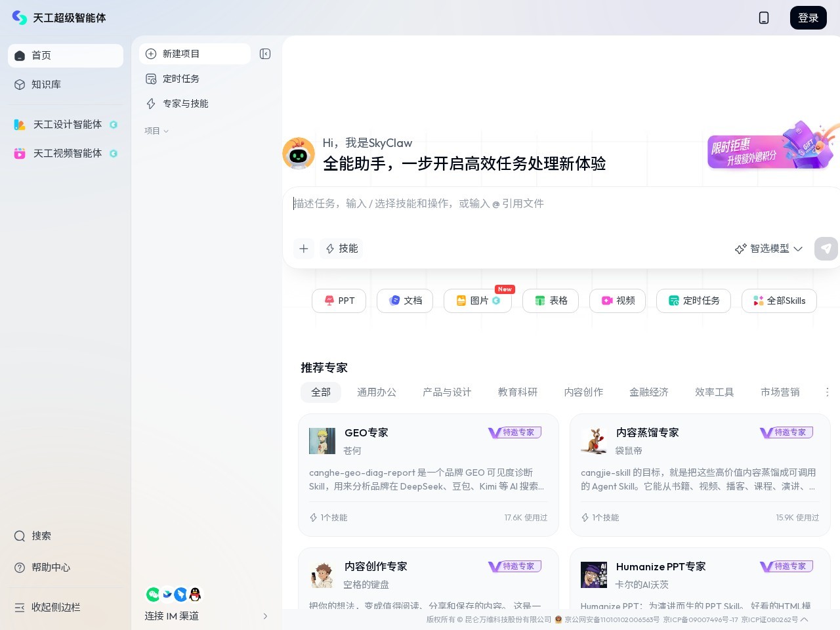Click the 搜索 search item
The width and height of the screenshot is (840, 630).
tap(66, 536)
